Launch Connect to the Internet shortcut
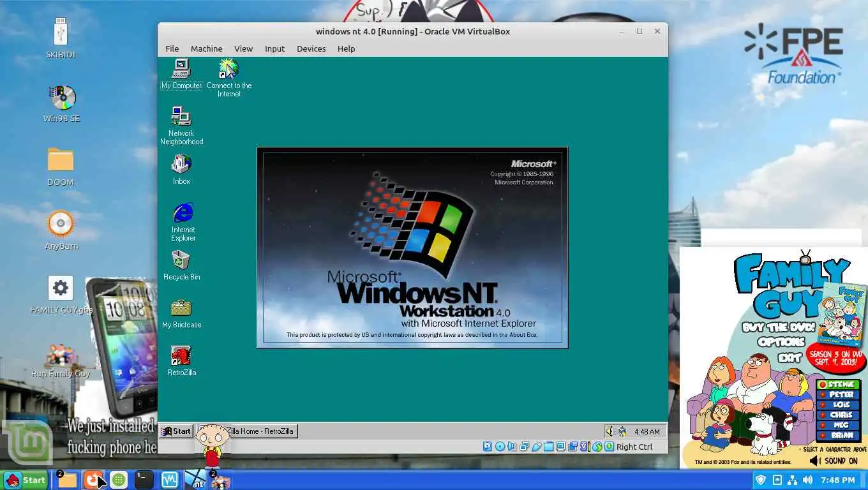Viewport: 868px width, 490px height. tap(229, 78)
